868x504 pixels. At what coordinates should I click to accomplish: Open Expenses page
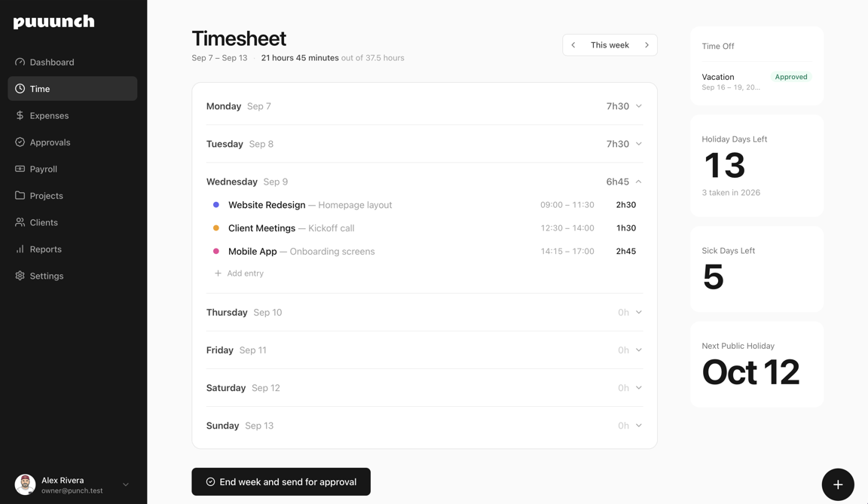pyautogui.click(x=72, y=115)
